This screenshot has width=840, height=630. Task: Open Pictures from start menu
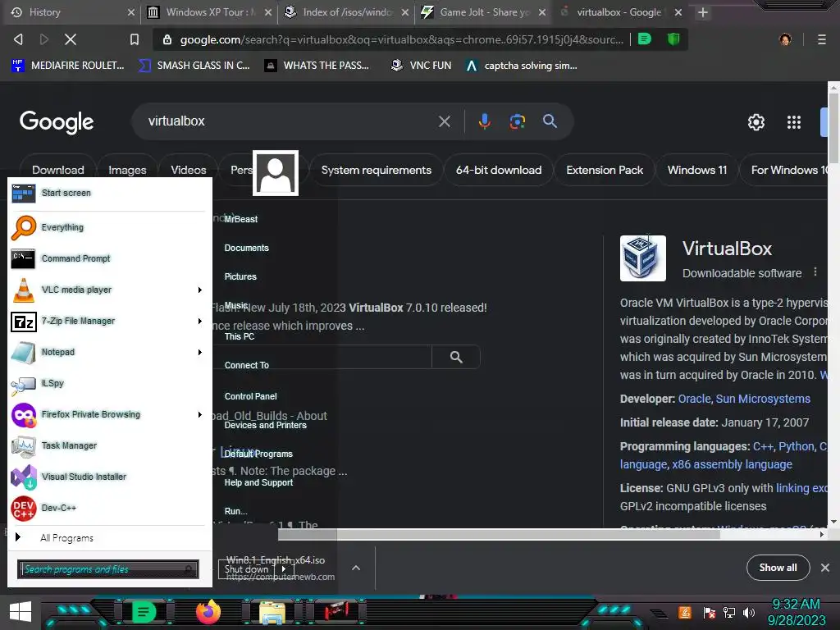pyautogui.click(x=240, y=277)
